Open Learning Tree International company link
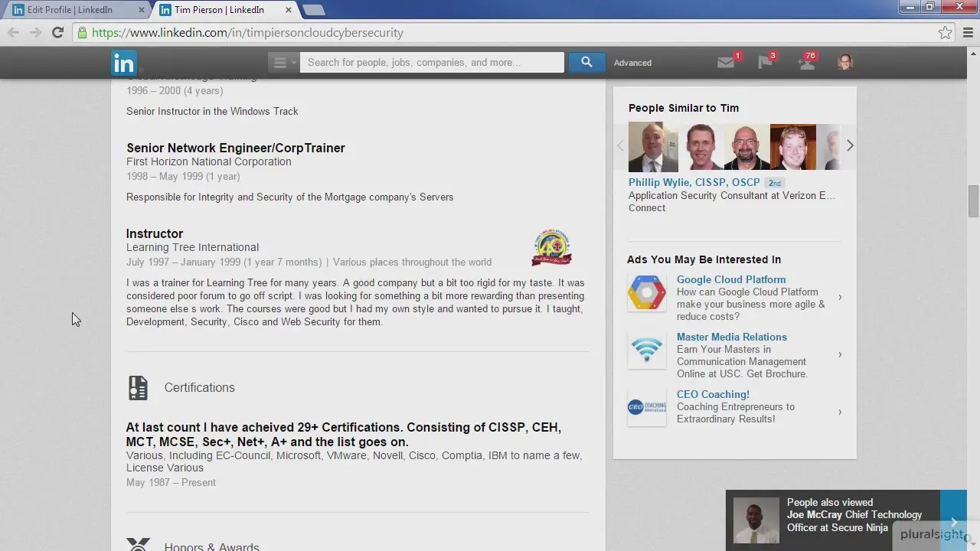This screenshot has height=551, width=980. 192,247
